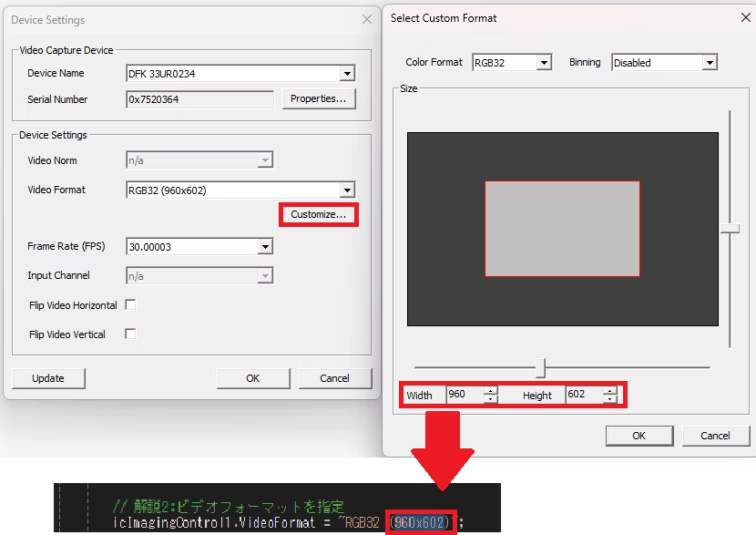756x535 pixels.
Task: Increase Height value with up arrow
Action: tap(609, 391)
